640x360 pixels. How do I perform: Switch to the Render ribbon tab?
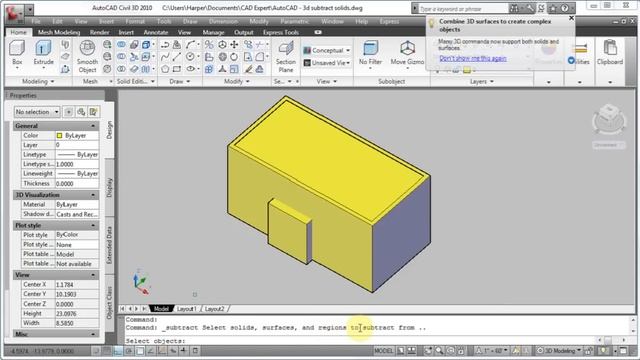[x=100, y=32]
